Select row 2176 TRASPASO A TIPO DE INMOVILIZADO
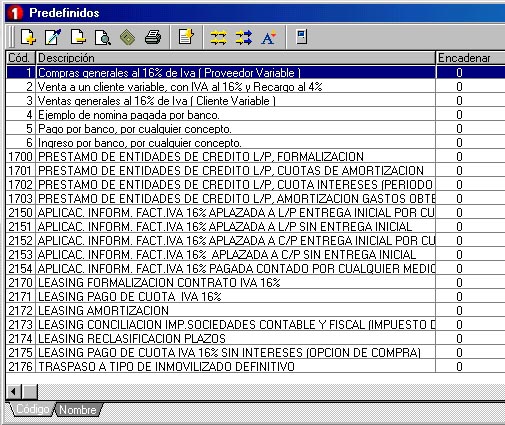Image resolution: width=505 pixels, height=425 pixels. pyautogui.click(x=255, y=367)
